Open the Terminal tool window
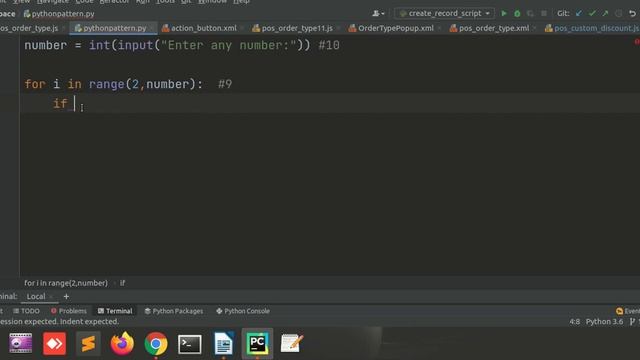This screenshot has height=360, width=640. (115, 311)
